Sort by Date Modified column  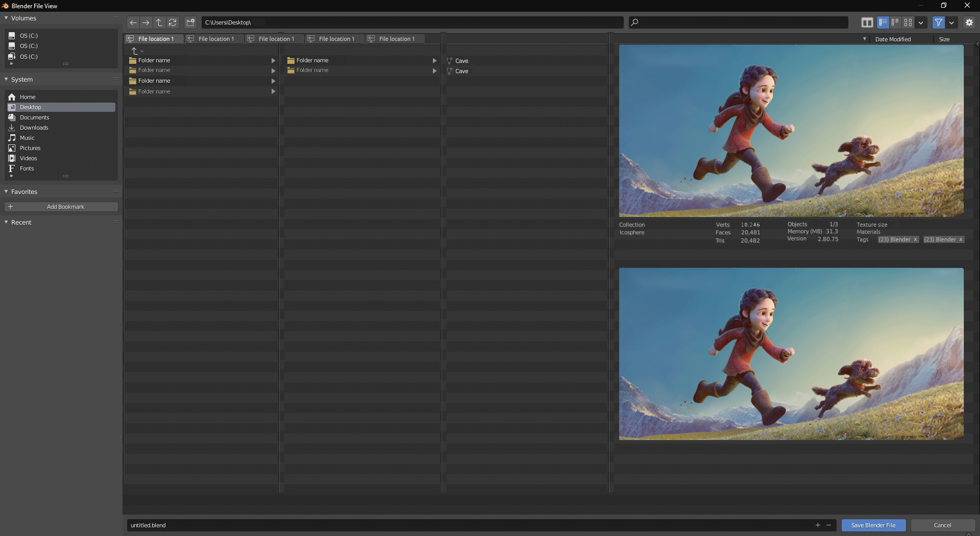coord(893,39)
